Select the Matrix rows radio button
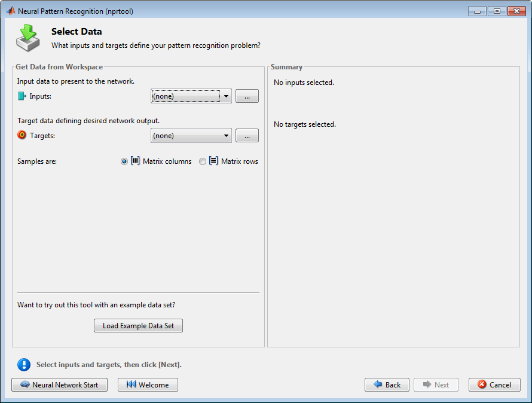 [203, 161]
